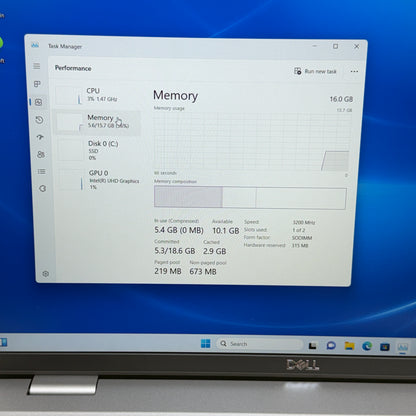The image size is (416, 416).
Task: Select the Performance page sidebar icon
Action: (x=38, y=102)
